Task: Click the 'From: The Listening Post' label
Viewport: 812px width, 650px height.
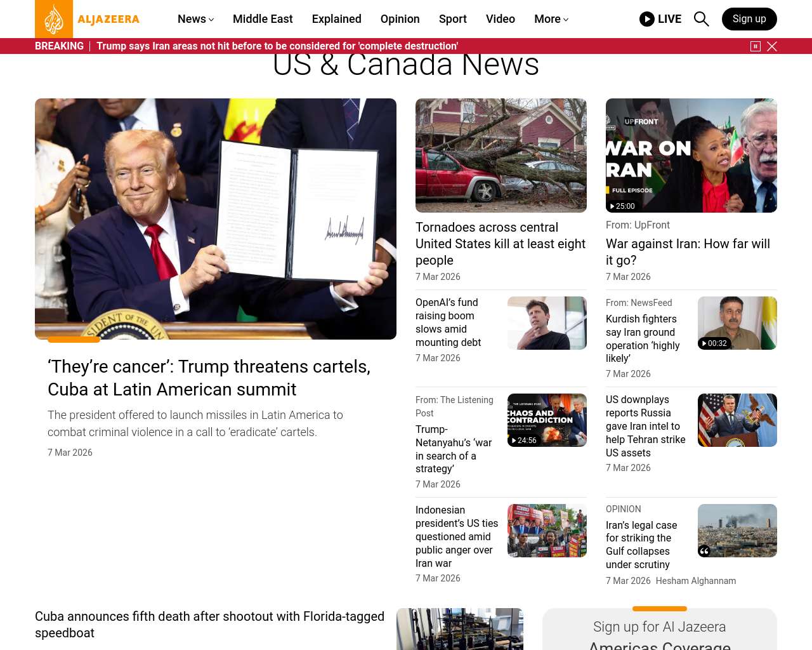Action: click(454, 406)
